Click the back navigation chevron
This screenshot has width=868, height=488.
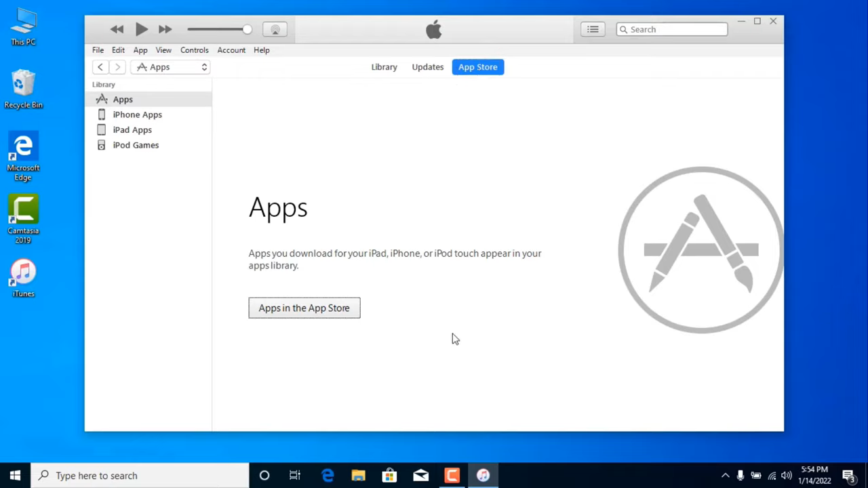100,66
